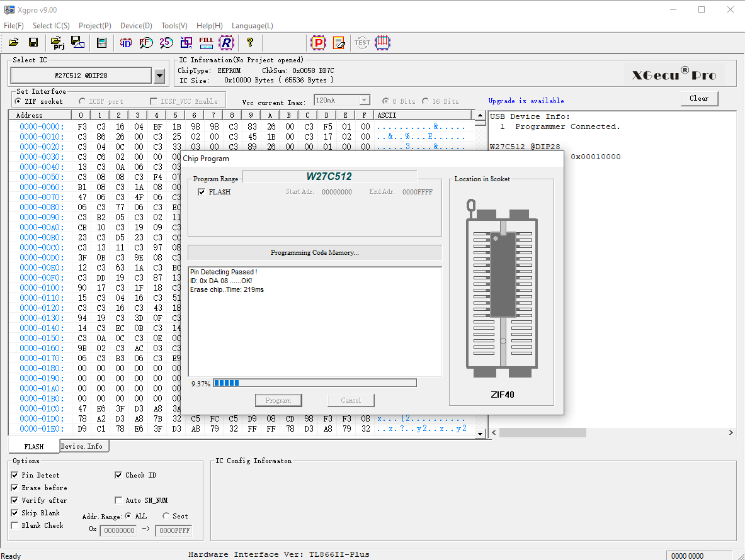Viewport: 745px width, 560px height.
Task: Open project with the prj folder icon
Action: [x=57, y=43]
